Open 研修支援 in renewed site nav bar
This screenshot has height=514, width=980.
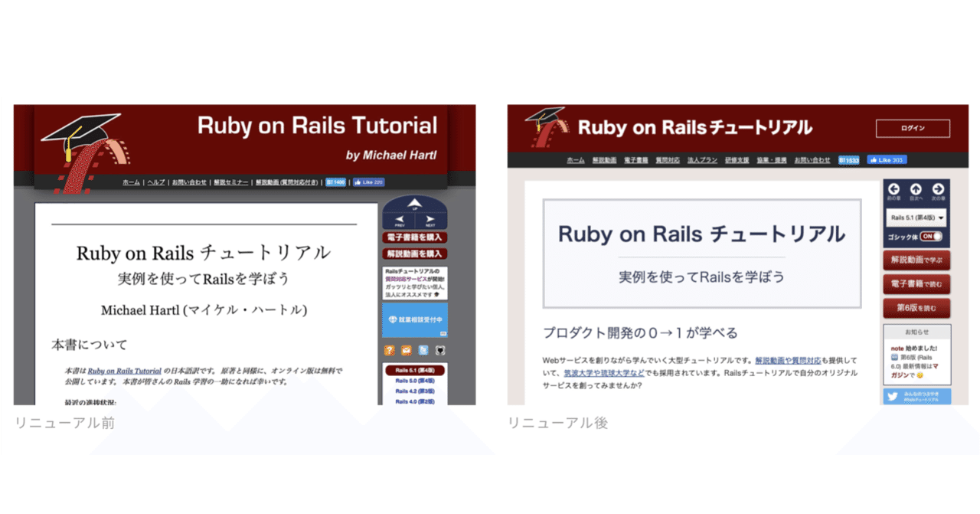[x=737, y=160]
